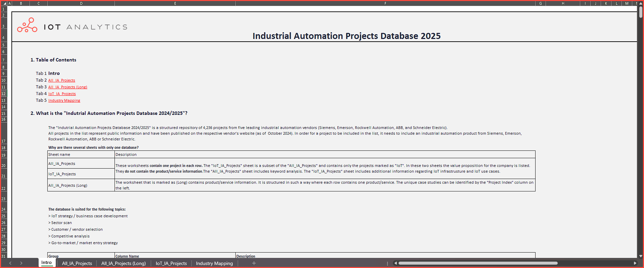
Task: Click the vertical scrollbar up arrow
Action: 641,3
